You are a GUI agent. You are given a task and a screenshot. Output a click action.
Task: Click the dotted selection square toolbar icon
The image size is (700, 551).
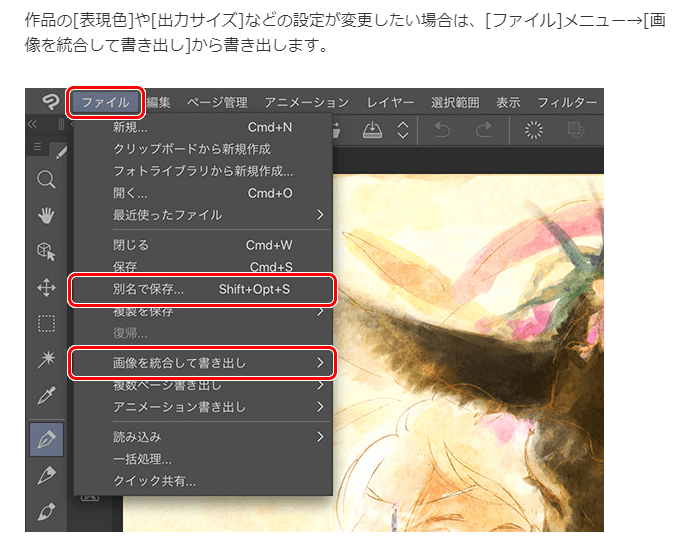point(575,130)
